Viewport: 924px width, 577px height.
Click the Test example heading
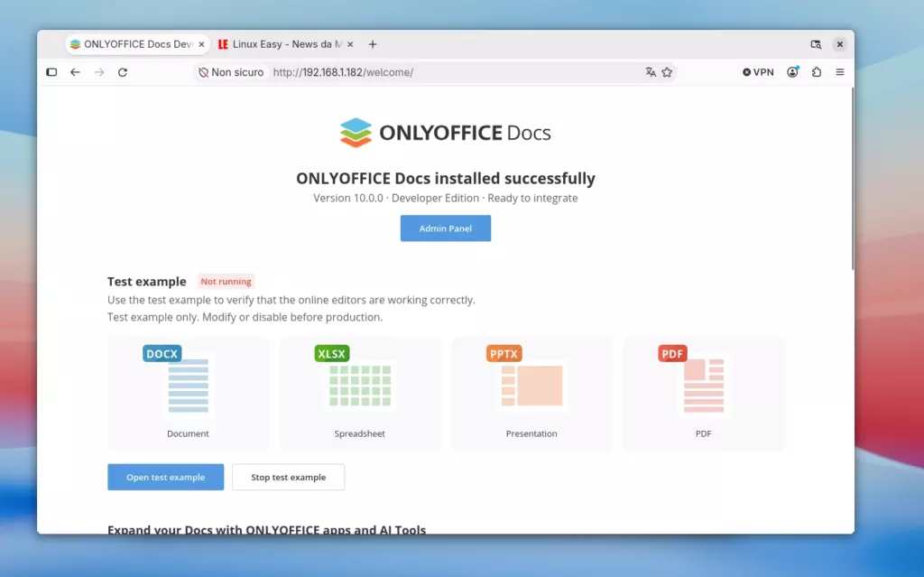147,282
